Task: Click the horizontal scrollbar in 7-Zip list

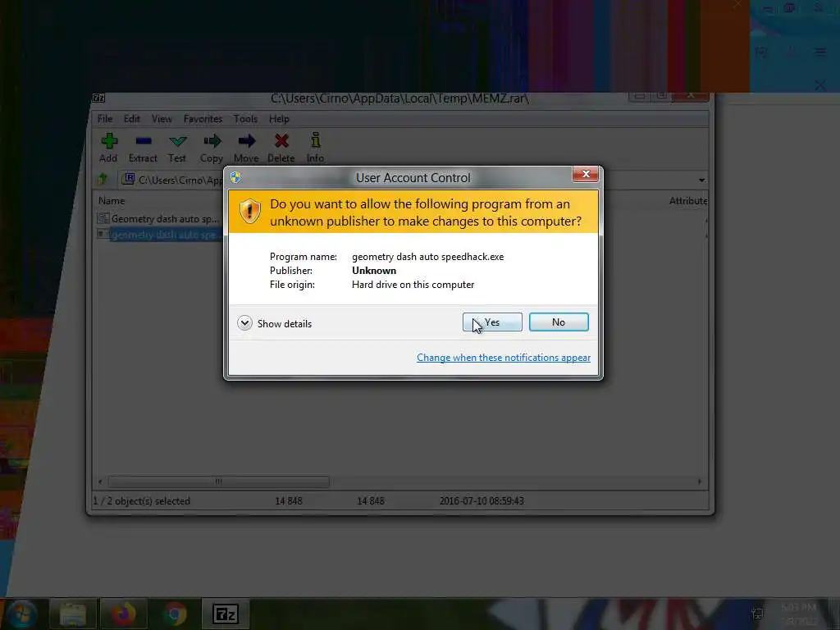Action: click(218, 482)
